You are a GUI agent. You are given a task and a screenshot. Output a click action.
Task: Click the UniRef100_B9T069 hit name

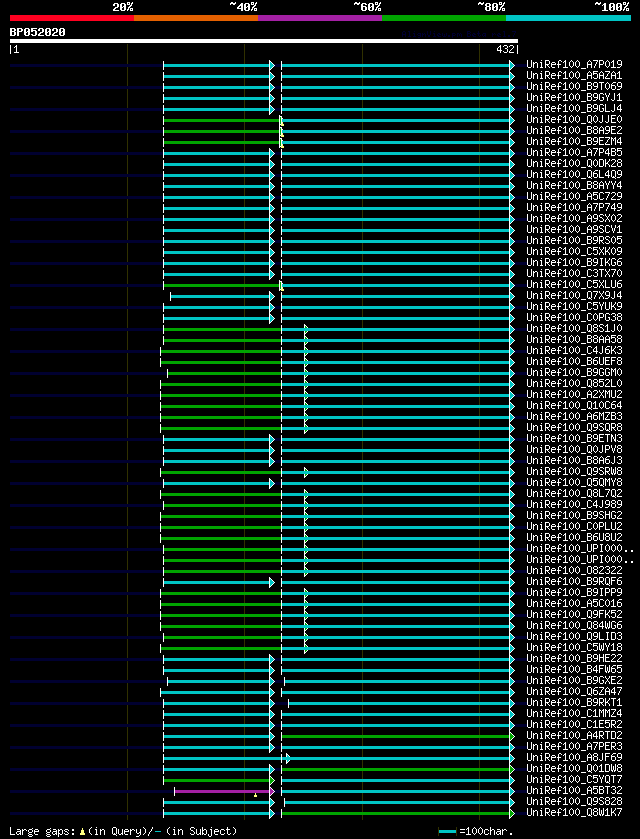pyautogui.click(x=574, y=87)
